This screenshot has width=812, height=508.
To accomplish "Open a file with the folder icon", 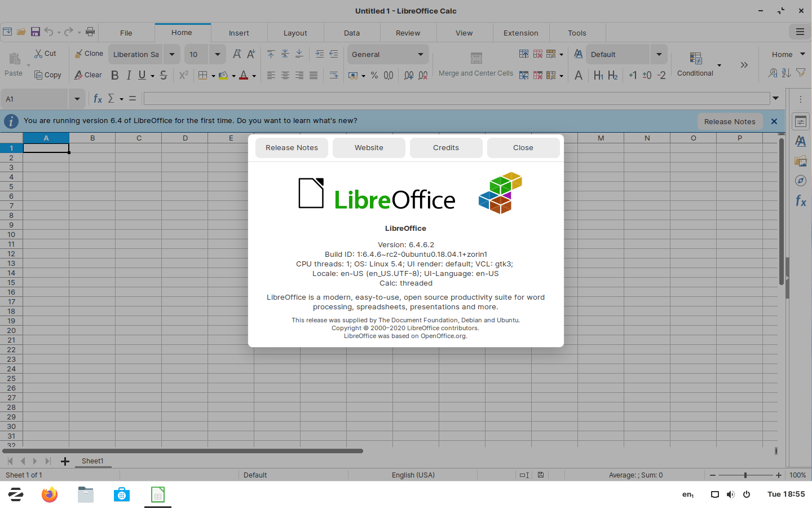I will point(21,32).
